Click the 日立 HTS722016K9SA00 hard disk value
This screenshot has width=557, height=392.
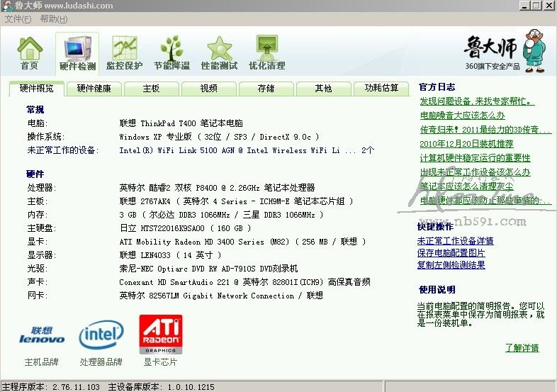[x=185, y=228]
